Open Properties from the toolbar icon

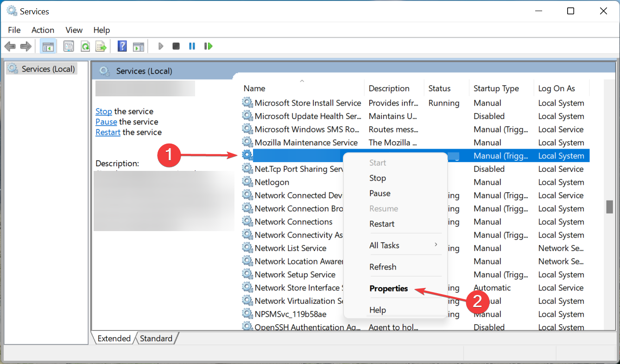[x=69, y=46]
